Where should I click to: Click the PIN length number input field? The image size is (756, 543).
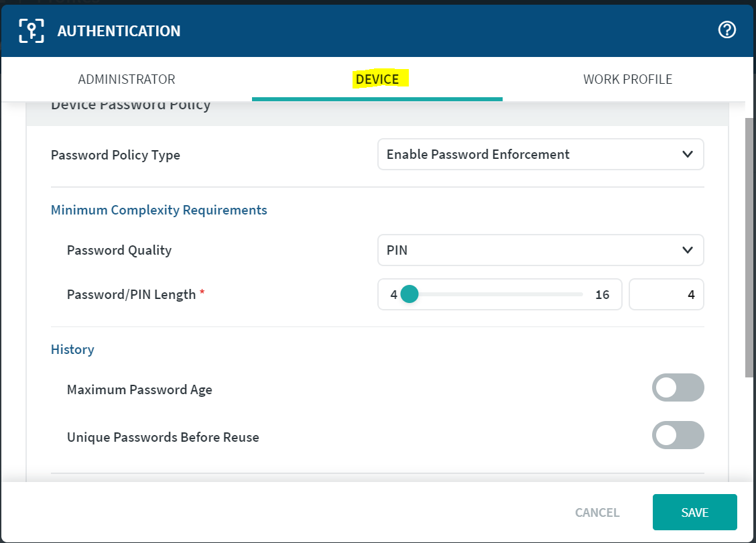pos(666,294)
